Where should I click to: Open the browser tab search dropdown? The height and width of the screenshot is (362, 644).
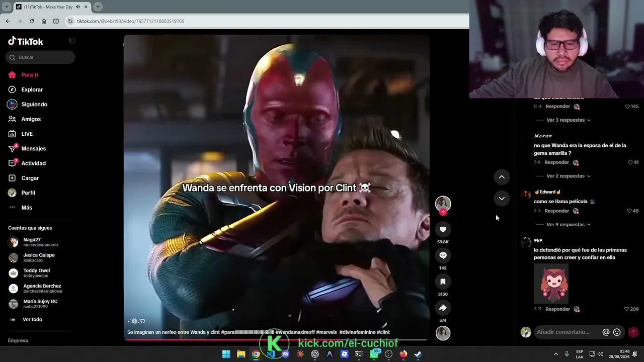[x=7, y=7]
